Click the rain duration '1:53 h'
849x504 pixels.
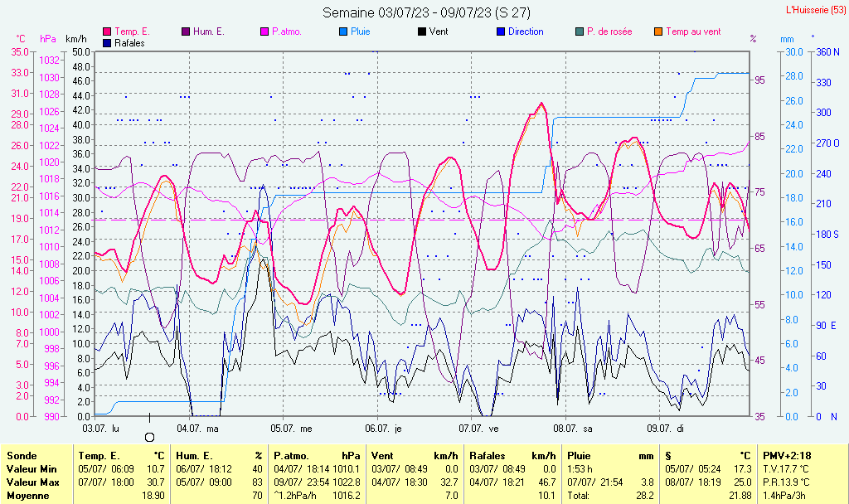tap(580, 469)
